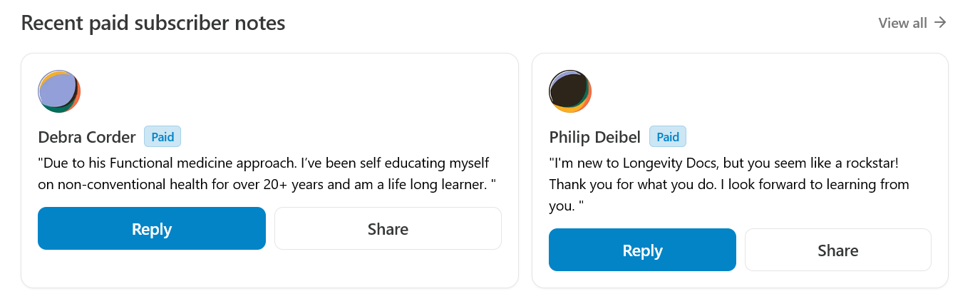Viewport: 980px width, 304px height.
Task: Select the Debra Corder name label
Action: (x=87, y=137)
